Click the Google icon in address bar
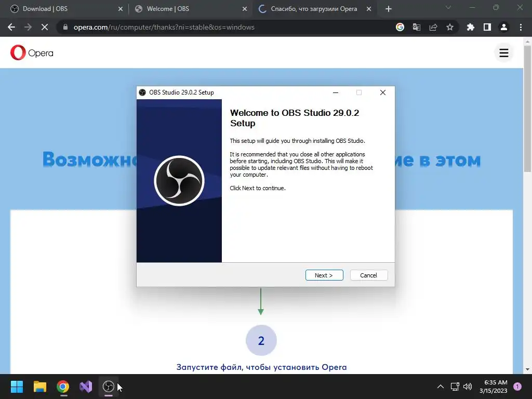Viewport: 532px width, 399px height. click(400, 27)
